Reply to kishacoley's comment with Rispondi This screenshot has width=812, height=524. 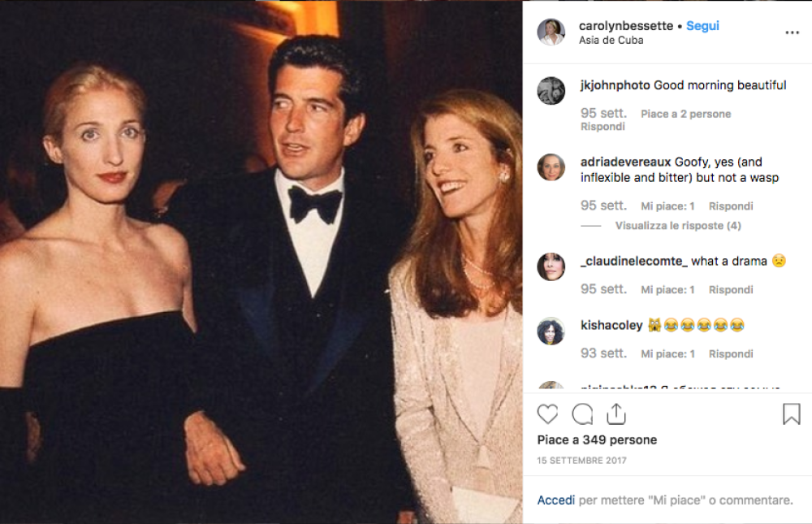tap(731, 353)
